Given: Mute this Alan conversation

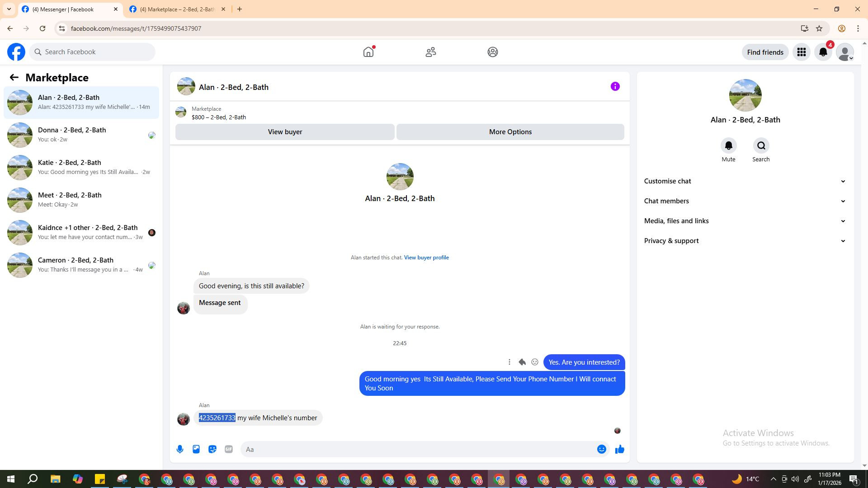Looking at the screenshot, I should (x=728, y=146).
